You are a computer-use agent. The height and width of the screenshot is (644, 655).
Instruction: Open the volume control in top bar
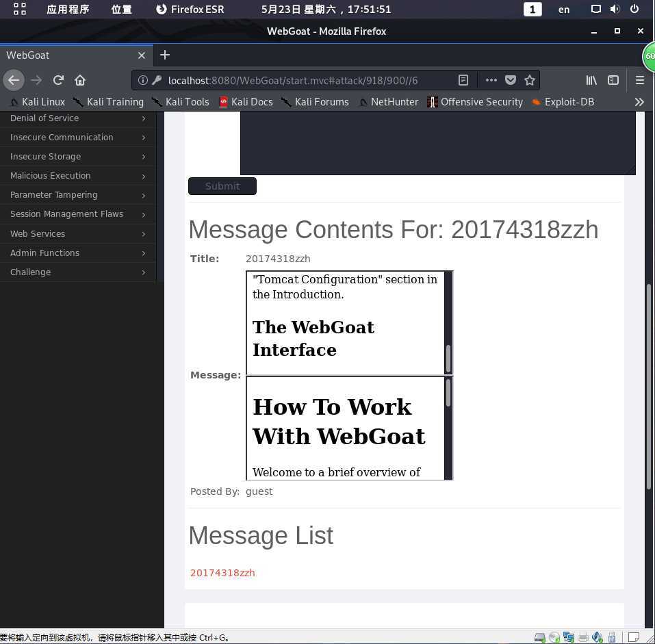pos(615,9)
